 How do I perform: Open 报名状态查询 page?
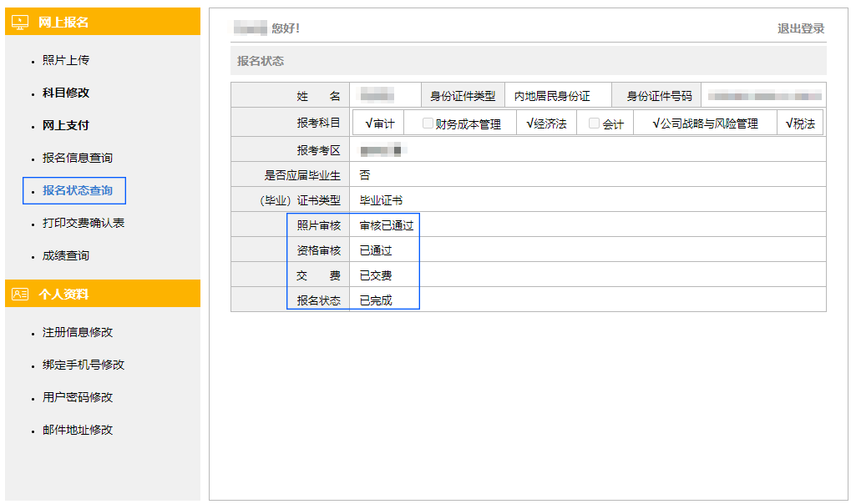pyautogui.click(x=78, y=190)
